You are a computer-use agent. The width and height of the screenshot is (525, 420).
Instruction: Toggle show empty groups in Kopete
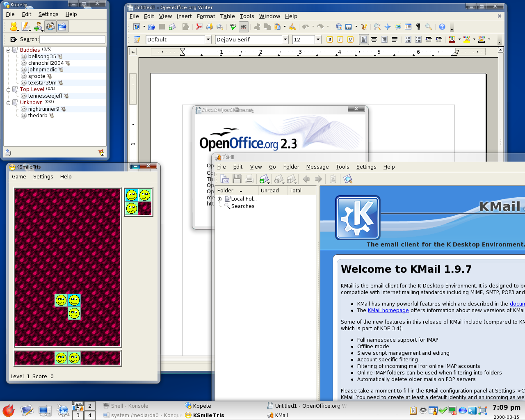(62, 27)
